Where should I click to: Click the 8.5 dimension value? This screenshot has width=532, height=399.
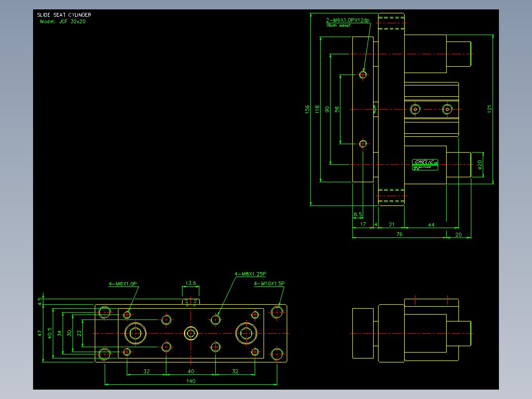(x=358, y=215)
